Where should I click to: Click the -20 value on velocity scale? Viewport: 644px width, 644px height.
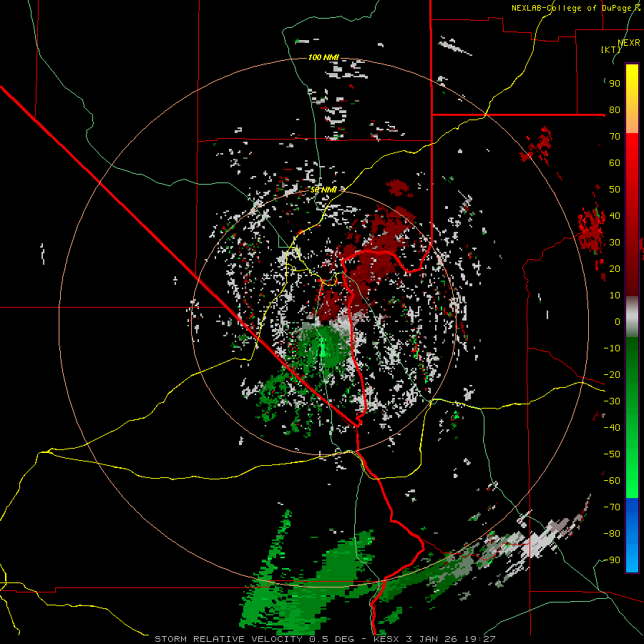(612, 374)
